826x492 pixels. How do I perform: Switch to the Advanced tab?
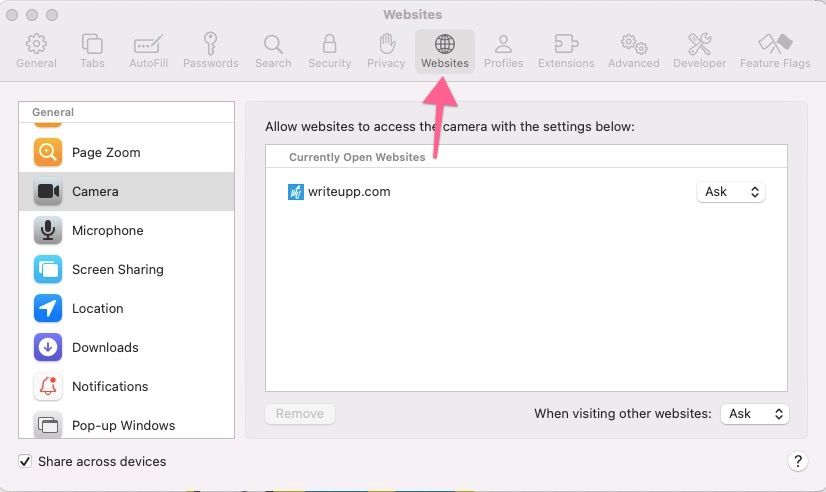(633, 51)
